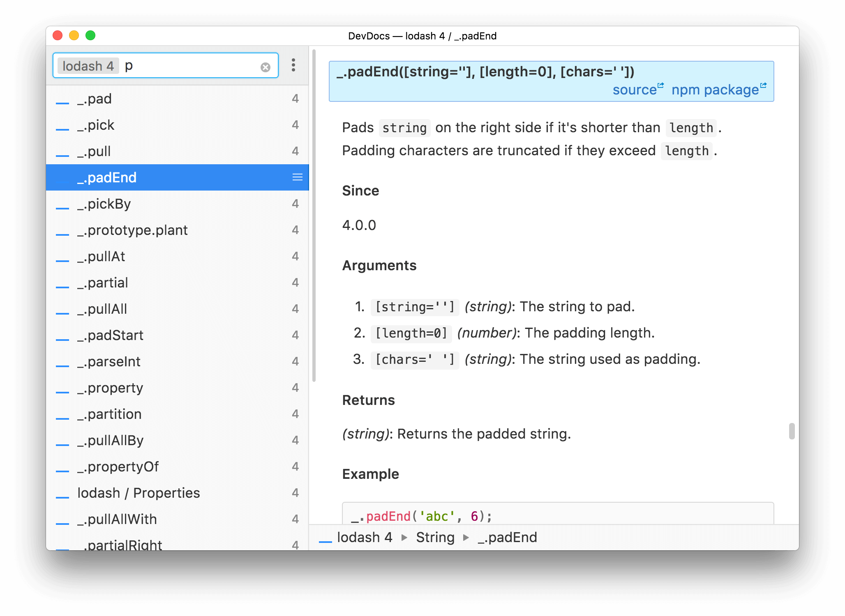845x616 pixels.
Task: Click the dash icon next to _.pad
Action: [62, 101]
